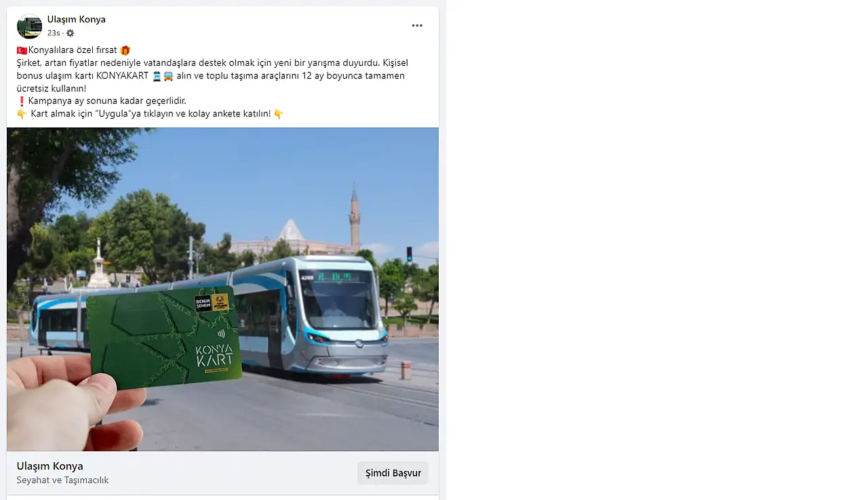The height and width of the screenshot is (500, 868).
Task: Click the pointing hand emoji after 'ankete katılın!'
Action: [x=279, y=114]
